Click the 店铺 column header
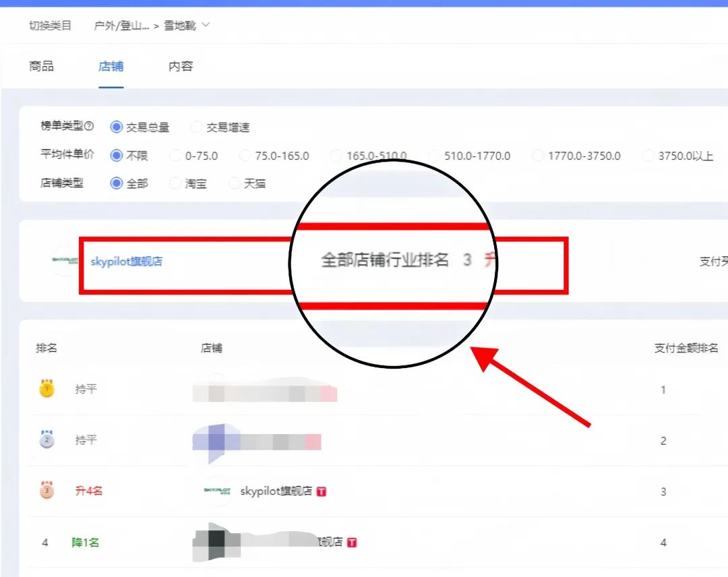This screenshot has width=728, height=577. (211, 348)
